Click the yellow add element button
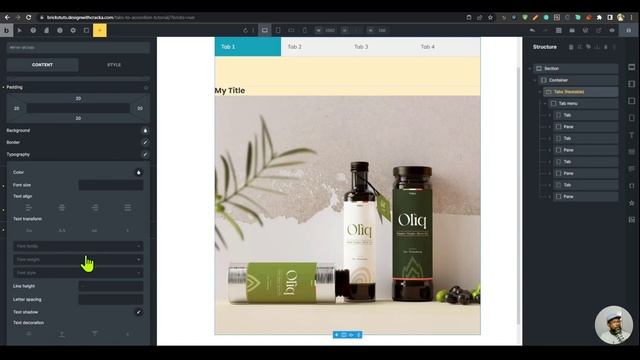 (x=100, y=30)
